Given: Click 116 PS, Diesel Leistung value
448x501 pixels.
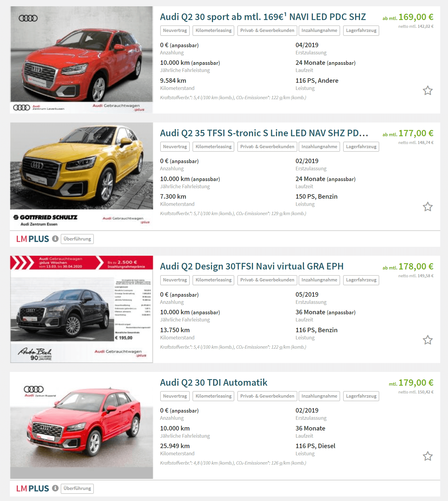Looking at the screenshot, I should pos(315,446).
